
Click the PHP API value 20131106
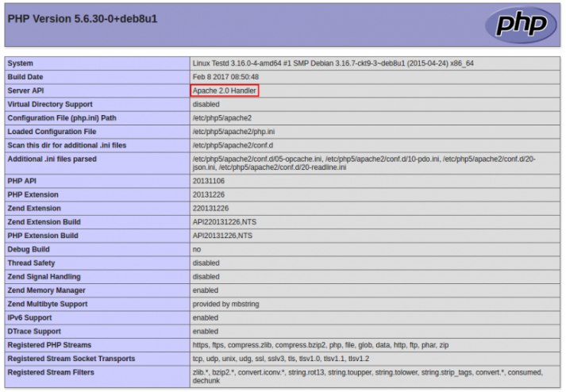click(209, 181)
